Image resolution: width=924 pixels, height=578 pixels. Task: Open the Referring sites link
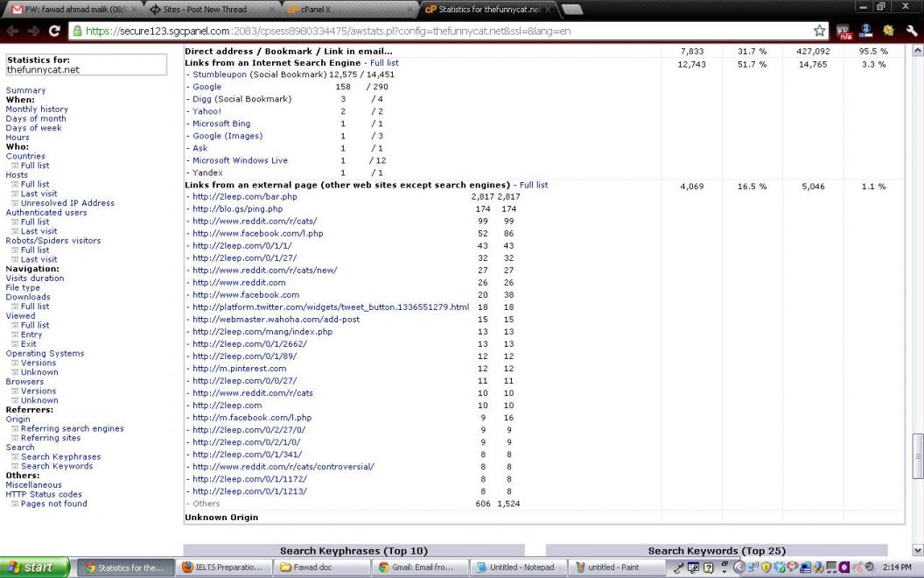coord(51,438)
